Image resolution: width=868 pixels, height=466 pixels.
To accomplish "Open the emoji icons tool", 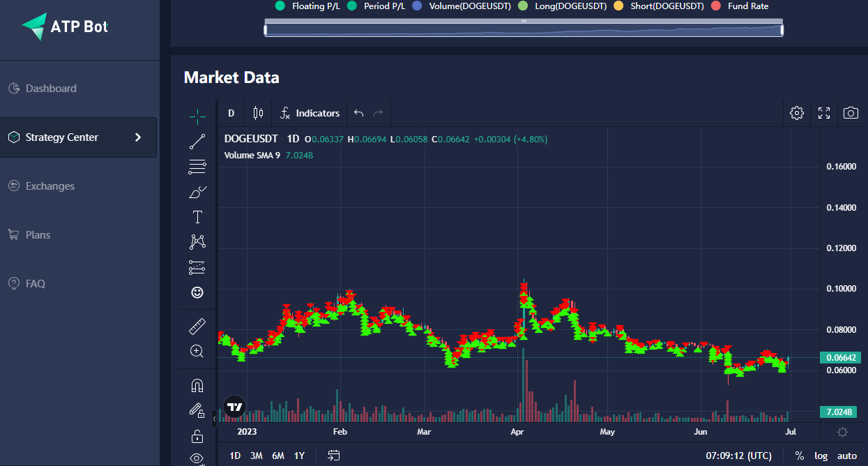I will pyautogui.click(x=197, y=292).
